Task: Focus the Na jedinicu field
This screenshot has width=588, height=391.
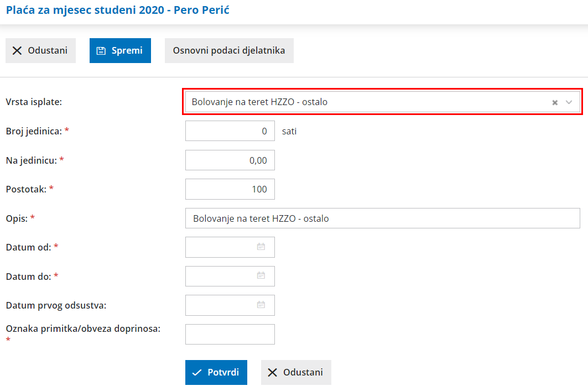Action: click(x=230, y=160)
